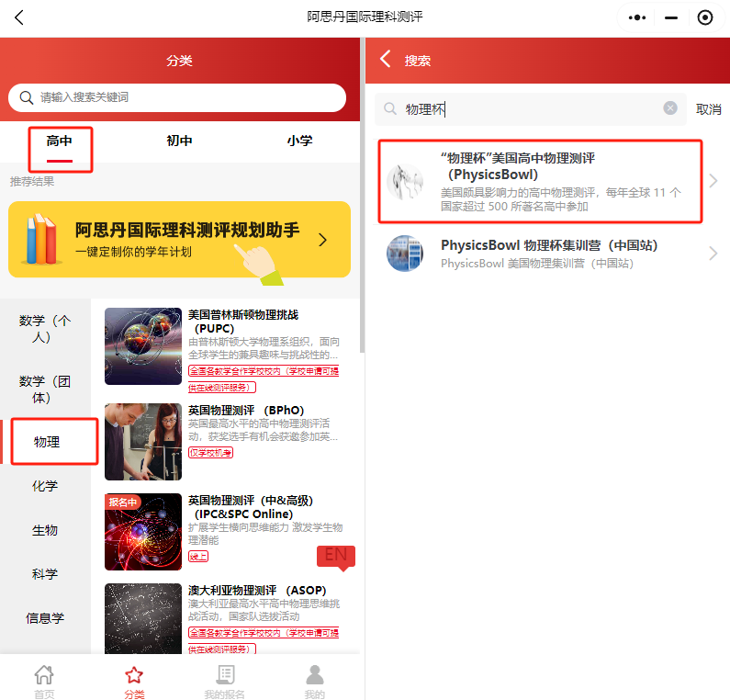Viewport: 730px width, 700px height.
Task: Click the search icon beside 物理杯
Action: click(x=390, y=109)
